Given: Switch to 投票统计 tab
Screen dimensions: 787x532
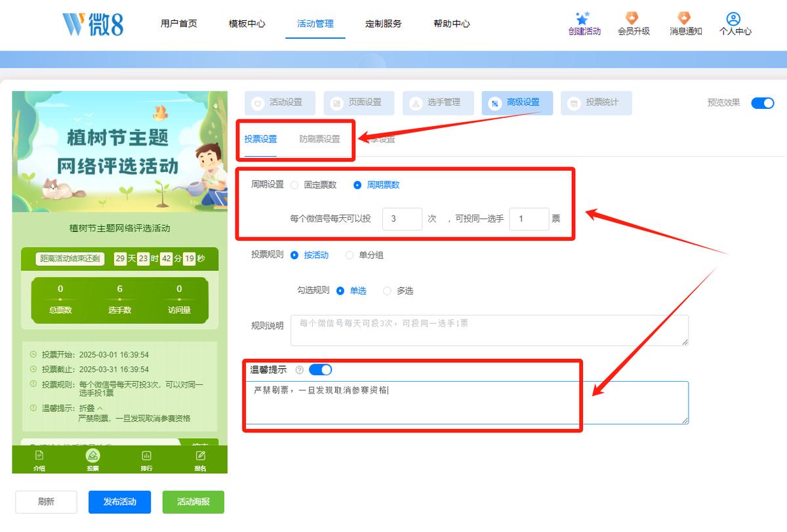Looking at the screenshot, I should point(596,103).
